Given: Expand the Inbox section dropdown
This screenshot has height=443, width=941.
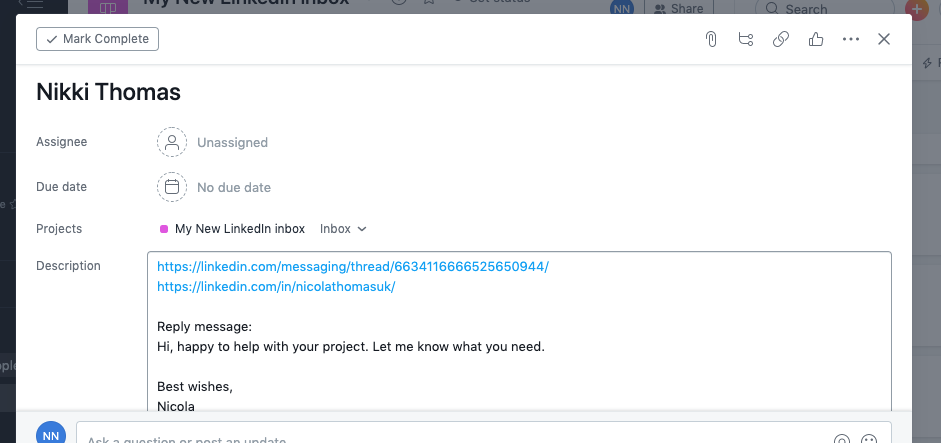Looking at the screenshot, I should tap(343, 229).
